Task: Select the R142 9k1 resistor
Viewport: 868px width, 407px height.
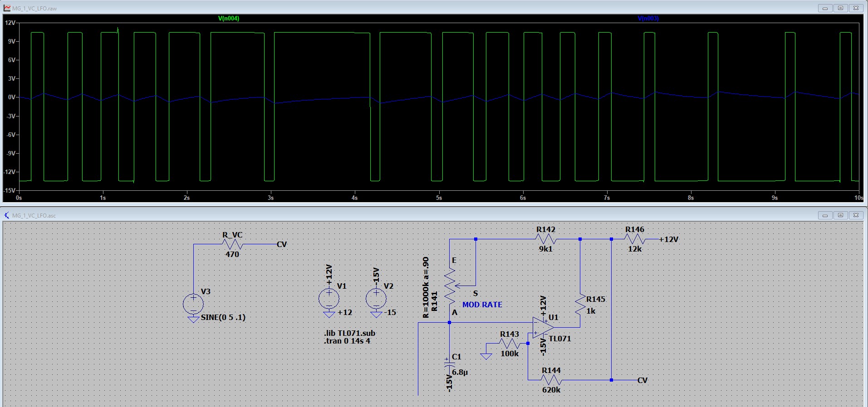Action: tap(545, 239)
